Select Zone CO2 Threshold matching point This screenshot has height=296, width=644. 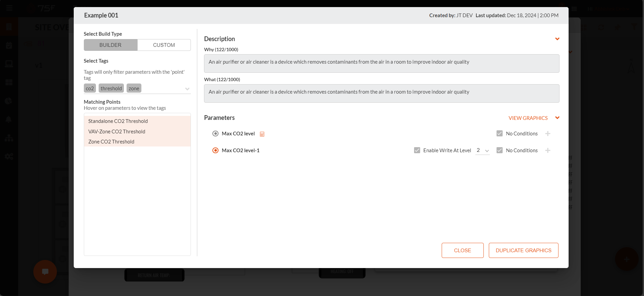137,142
